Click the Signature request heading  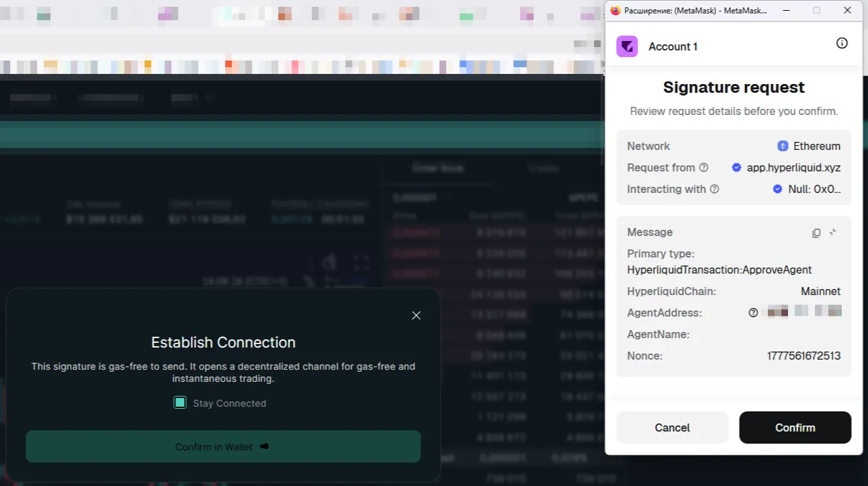[734, 87]
